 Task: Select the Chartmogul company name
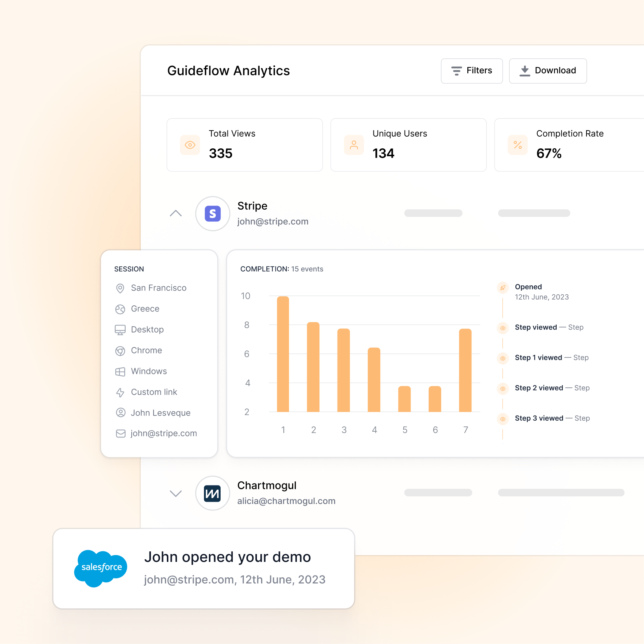(x=267, y=485)
